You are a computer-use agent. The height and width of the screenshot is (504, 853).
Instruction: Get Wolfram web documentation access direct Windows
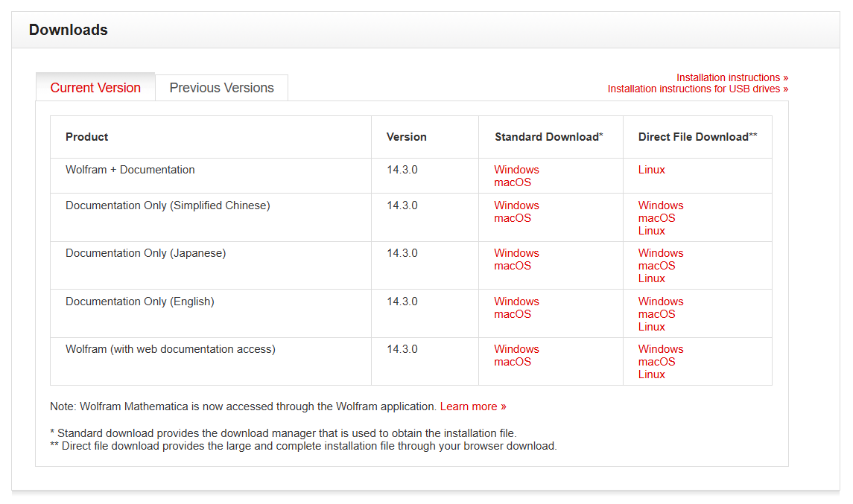tap(660, 349)
